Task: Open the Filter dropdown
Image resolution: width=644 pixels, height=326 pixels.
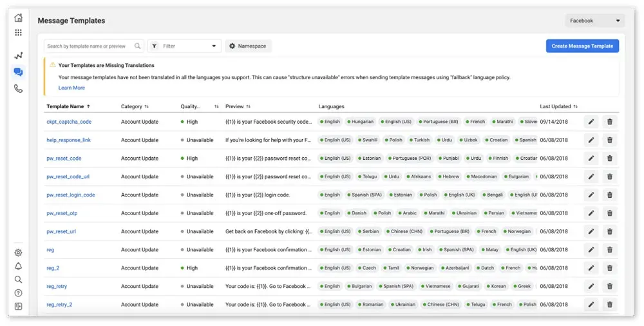Action: [x=184, y=46]
